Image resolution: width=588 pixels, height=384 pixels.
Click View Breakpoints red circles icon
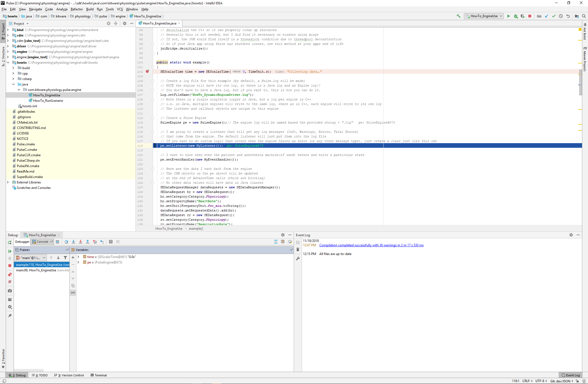pos(10,275)
